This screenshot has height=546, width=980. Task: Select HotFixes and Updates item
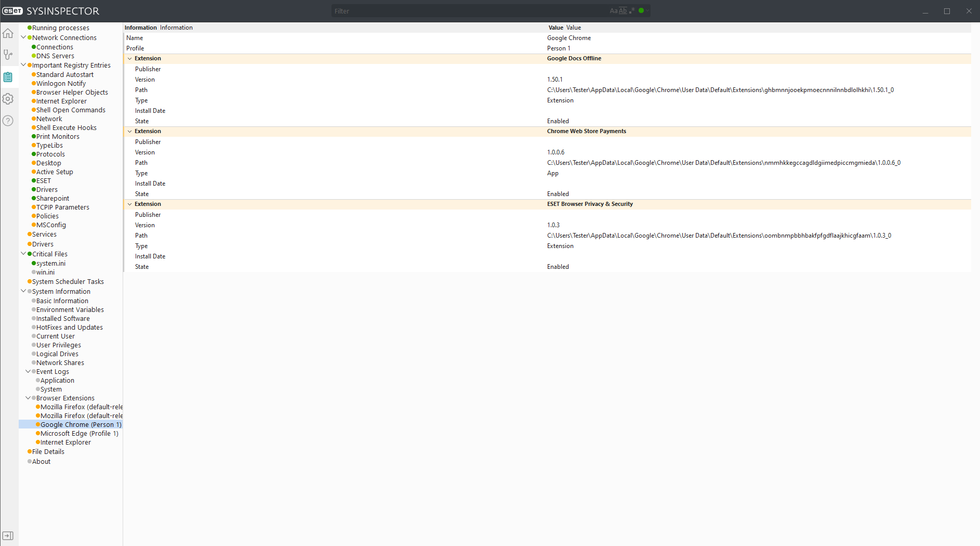(70, 328)
